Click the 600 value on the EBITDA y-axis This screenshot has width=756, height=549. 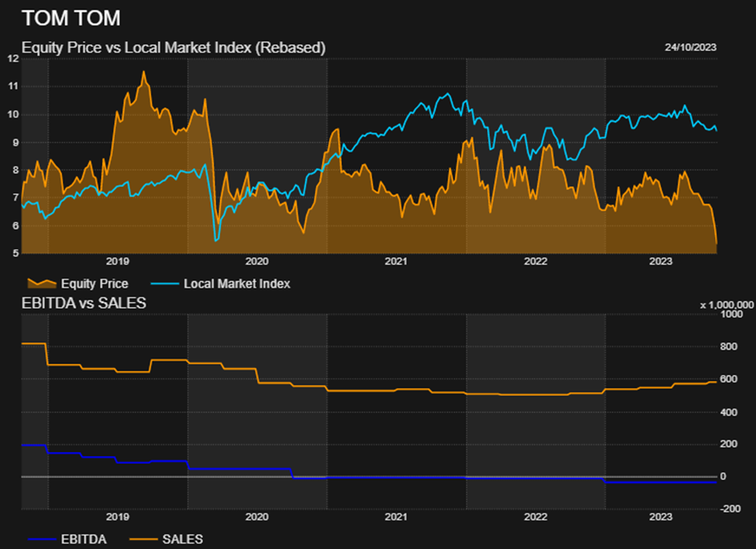[x=729, y=379]
